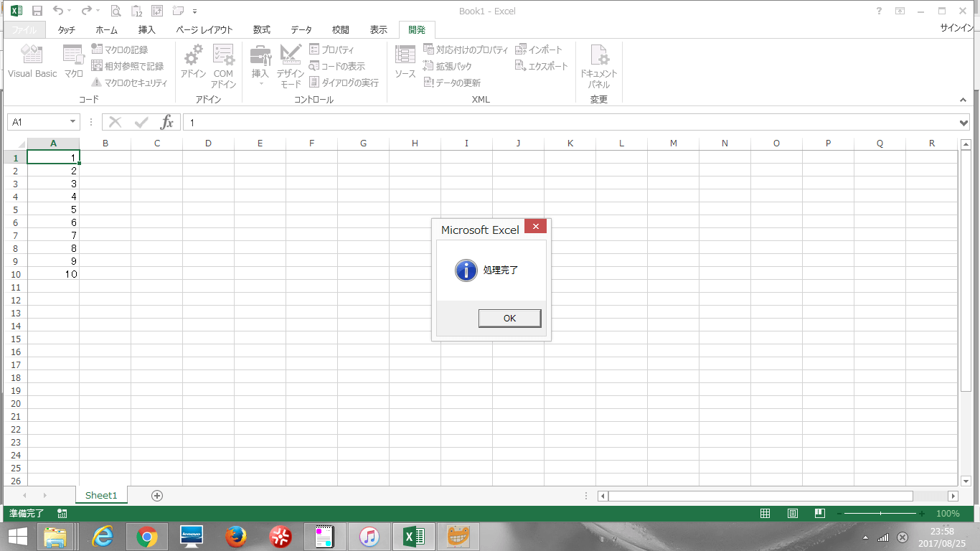Click the COM アドイン icon
Viewport: 980px width, 551px height.
tap(223, 65)
